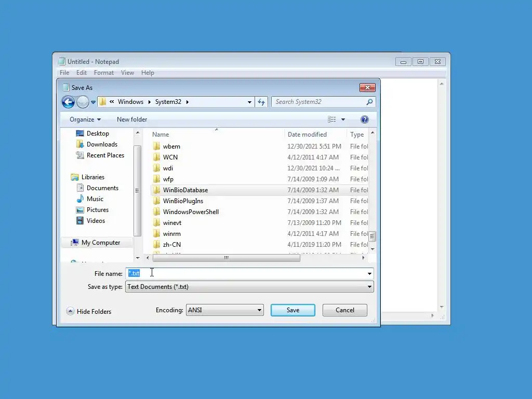Open the address bar history dropdown
532x399 pixels.
coord(249,102)
